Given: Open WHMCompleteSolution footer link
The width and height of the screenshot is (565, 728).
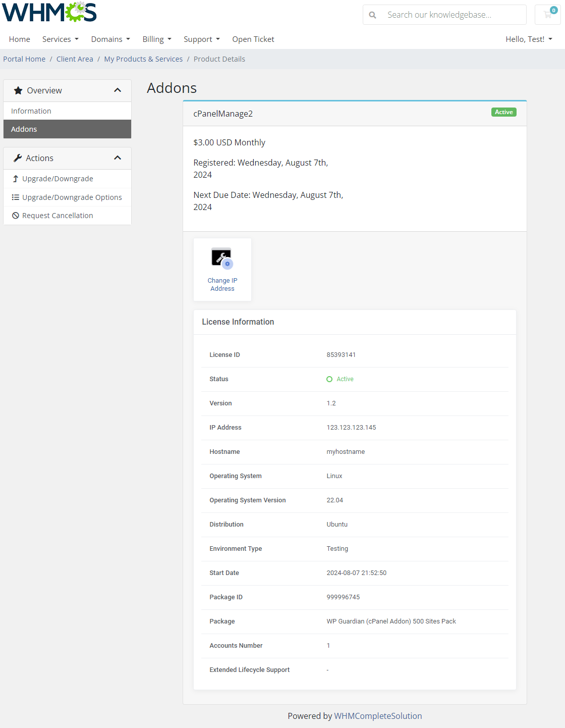Looking at the screenshot, I should pos(378,716).
